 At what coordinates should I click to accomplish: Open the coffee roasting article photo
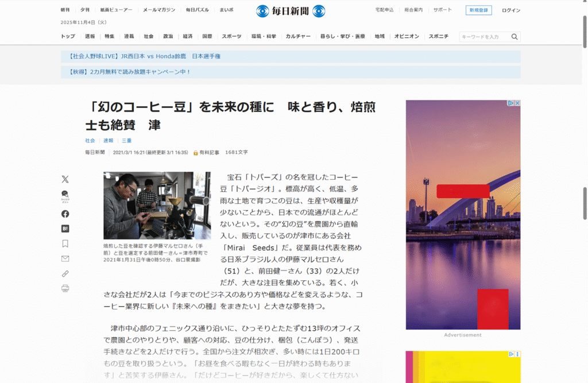[x=157, y=205]
